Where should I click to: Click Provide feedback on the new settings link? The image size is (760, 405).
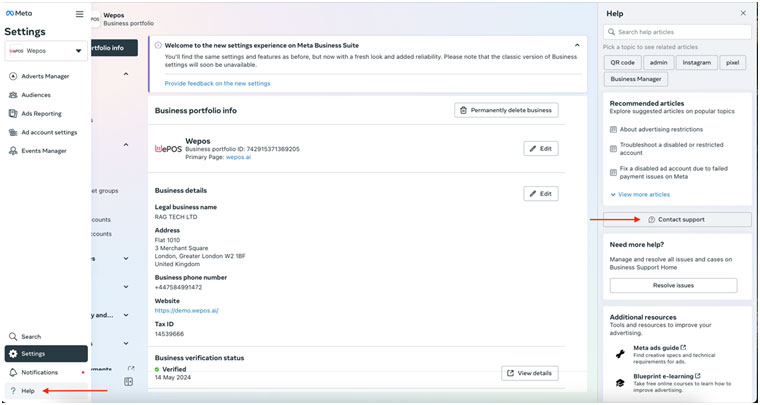tap(218, 83)
